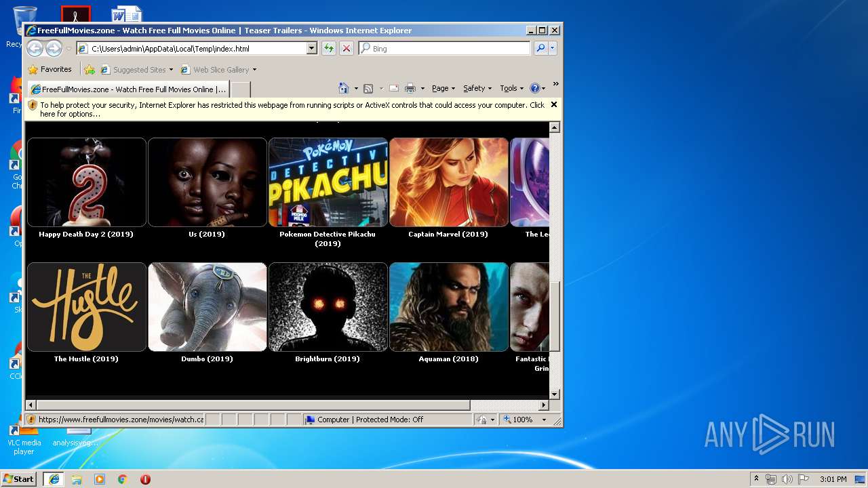
Task: Open the Start menu
Action: [18, 479]
